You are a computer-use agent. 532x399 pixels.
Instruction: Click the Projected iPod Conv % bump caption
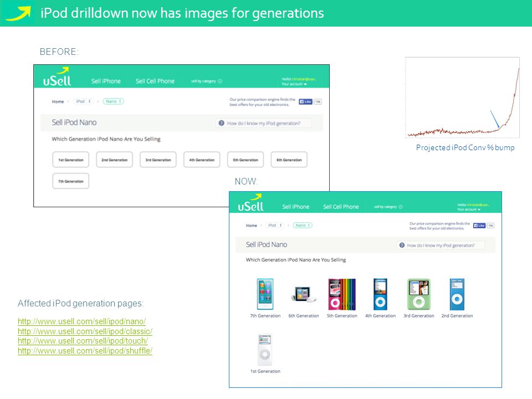(x=465, y=147)
